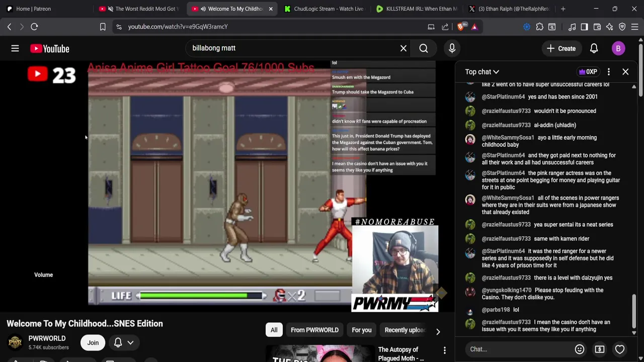This screenshot has width=644, height=362.
Task: Expand the Top chat dropdown
Action: (x=482, y=72)
